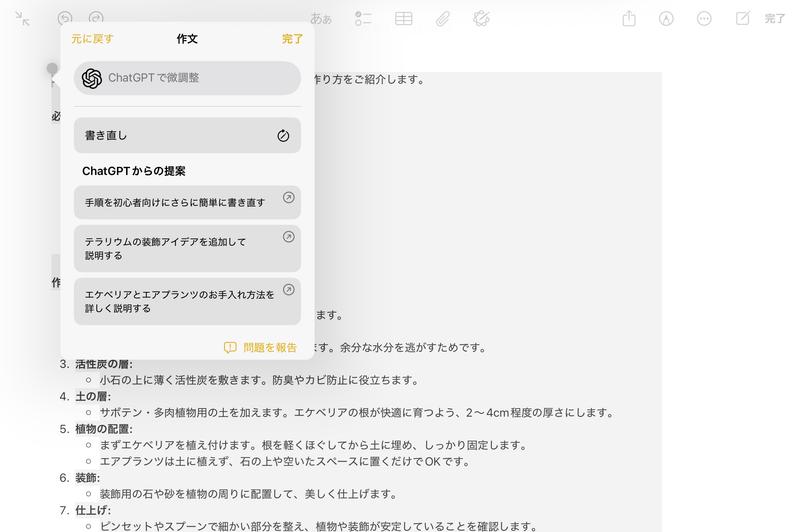The width and height of the screenshot is (800, 532).
Task: Click the report speech bubble icon
Action: 230,347
